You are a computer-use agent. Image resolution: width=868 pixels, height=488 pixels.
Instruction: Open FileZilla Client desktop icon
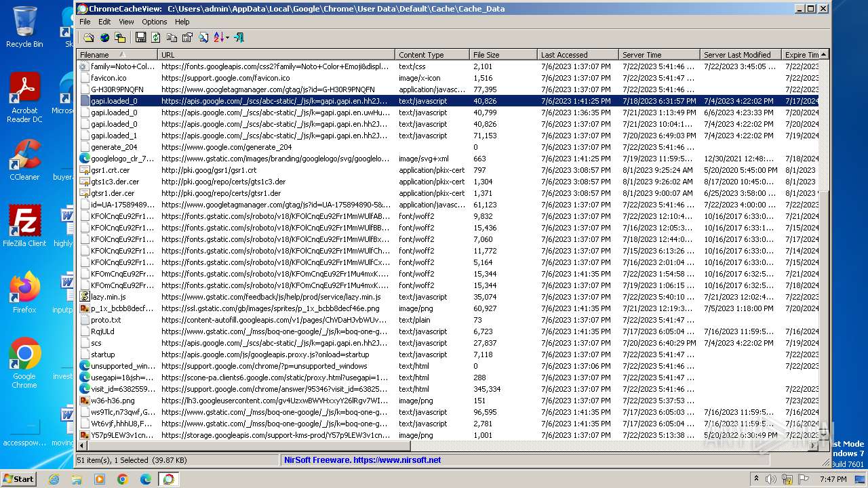[x=24, y=226]
